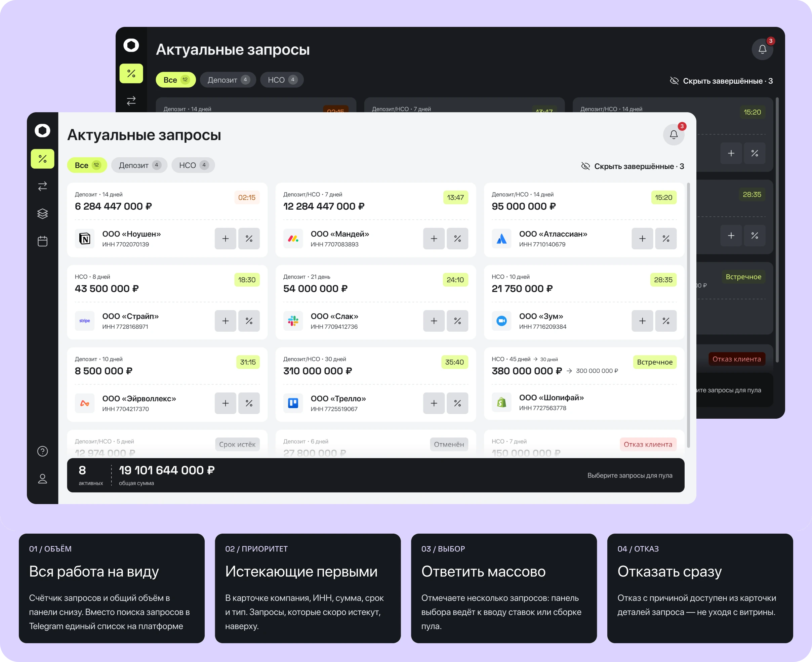Open exchange arrows icon in light sidebar
This screenshot has width=812, height=662.
[x=42, y=186]
